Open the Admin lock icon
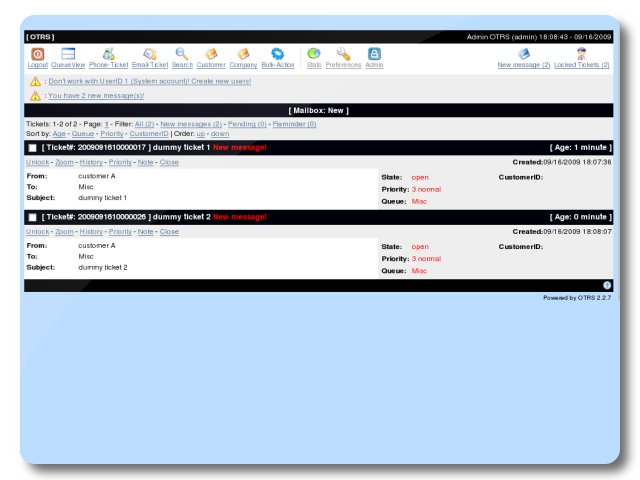This screenshot has height=480, width=640. click(374, 54)
